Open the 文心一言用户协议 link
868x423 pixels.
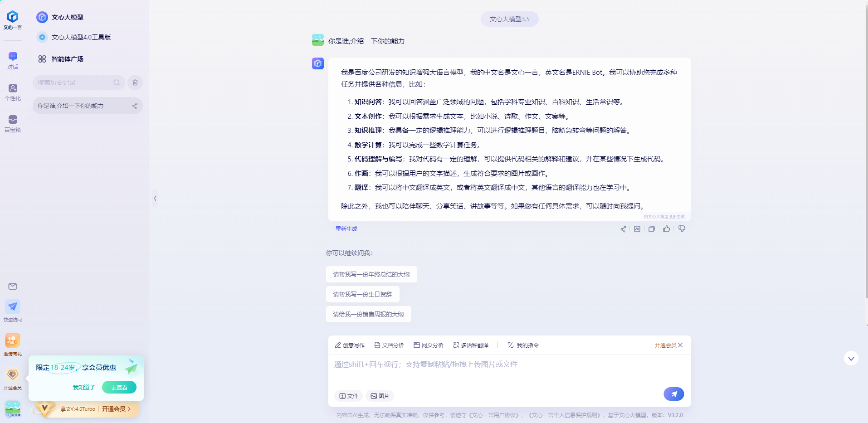[x=493, y=415]
